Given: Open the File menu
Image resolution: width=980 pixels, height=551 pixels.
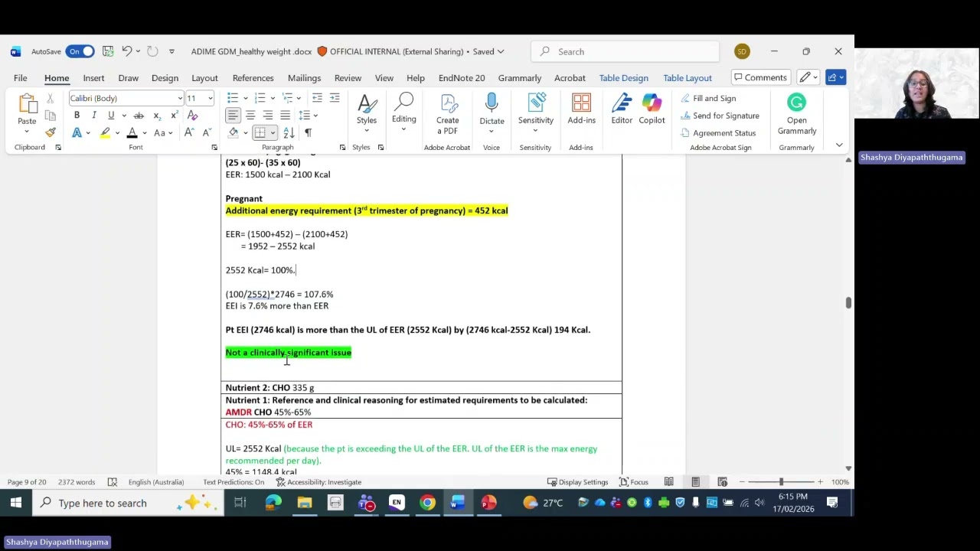Looking at the screenshot, I should click(x=20, y=77).
